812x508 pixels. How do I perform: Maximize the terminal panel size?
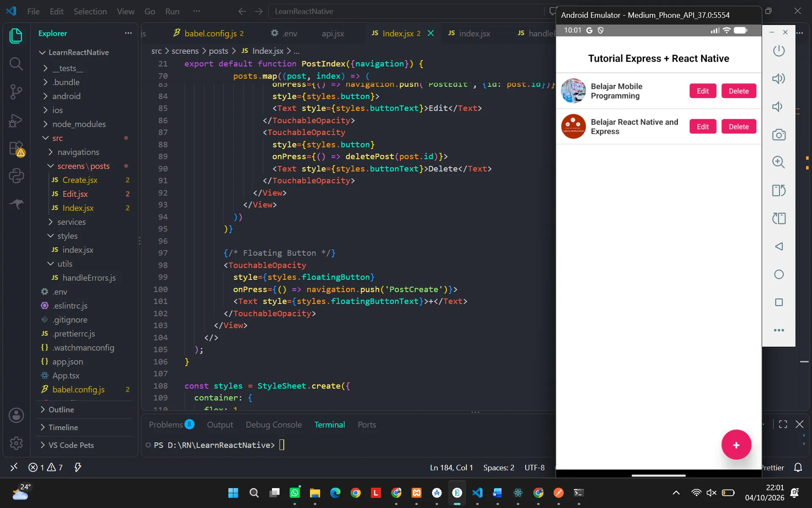(783, 424)
